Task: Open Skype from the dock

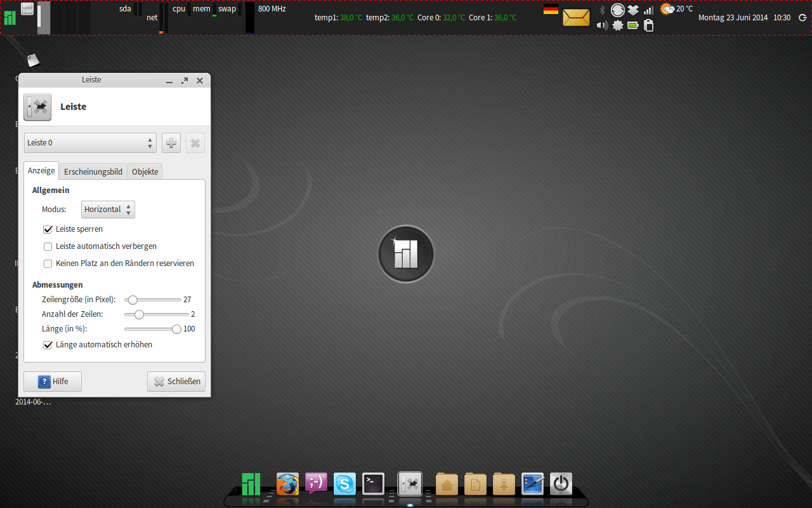Action: click(345, 485)
